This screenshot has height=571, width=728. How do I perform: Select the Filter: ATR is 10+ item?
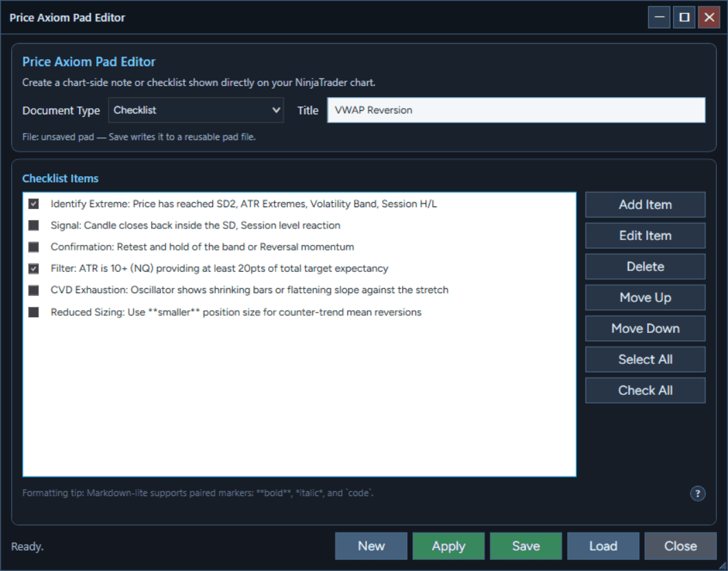pos(219,268)
